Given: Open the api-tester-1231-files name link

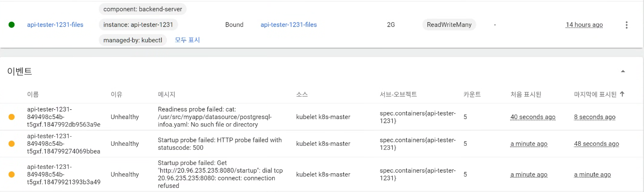Looking at the screenshot, I should (55, 25).
